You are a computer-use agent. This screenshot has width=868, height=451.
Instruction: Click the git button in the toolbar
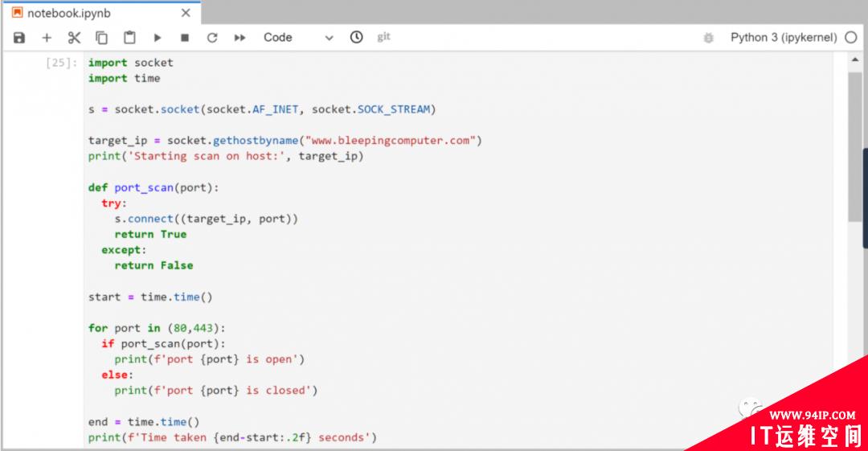383,36
